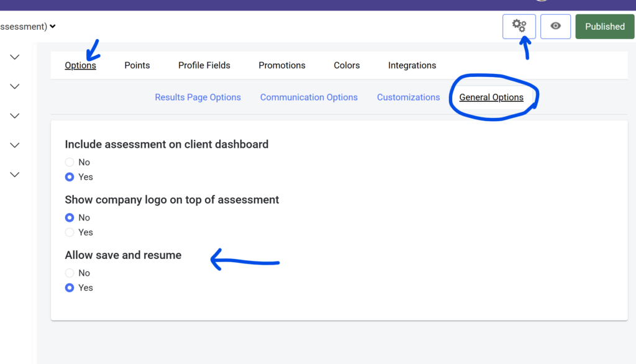Screen dimensions: 636x364
Task: Select No for client dashboard inclusion
Action: pos(70,162)
